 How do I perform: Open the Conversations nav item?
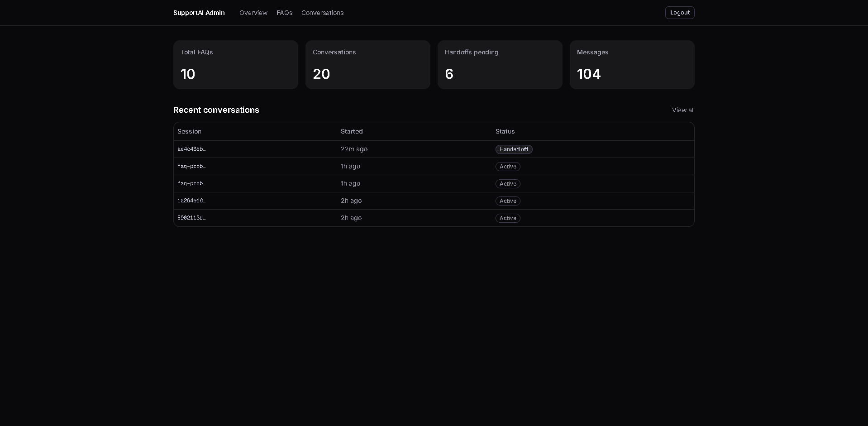pyautogui.click(x=322, y=13)
